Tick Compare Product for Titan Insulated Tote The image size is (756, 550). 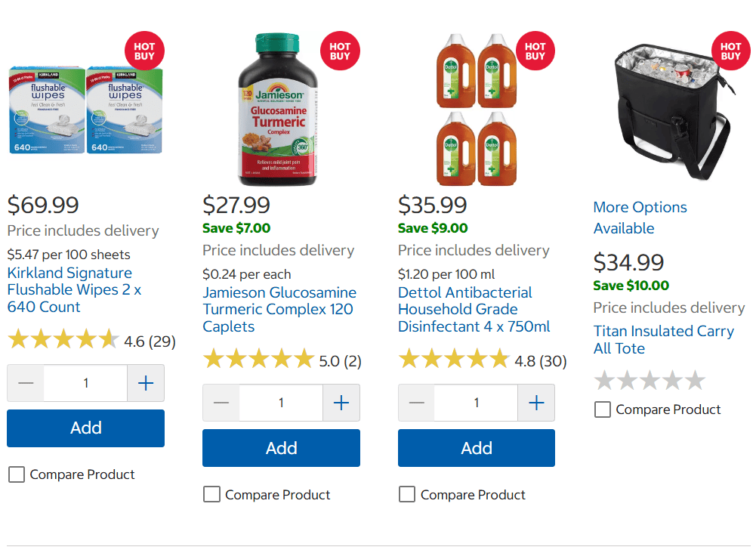point(603,409)
